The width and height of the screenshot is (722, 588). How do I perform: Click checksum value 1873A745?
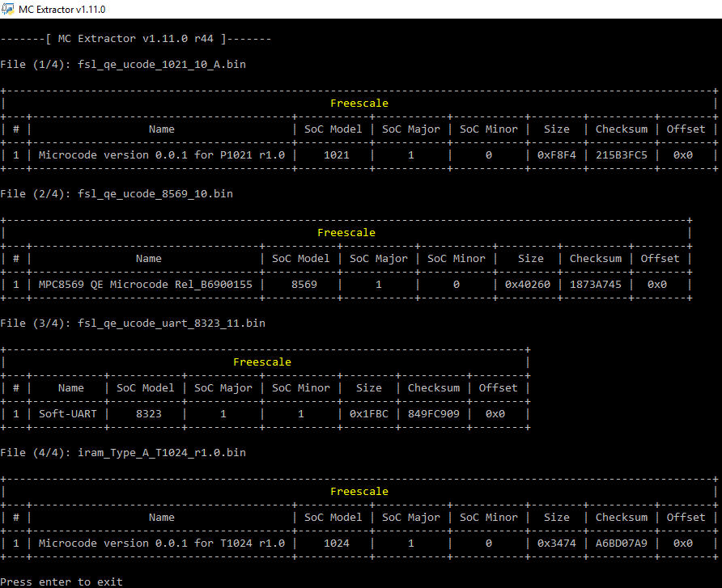[595, 285]
